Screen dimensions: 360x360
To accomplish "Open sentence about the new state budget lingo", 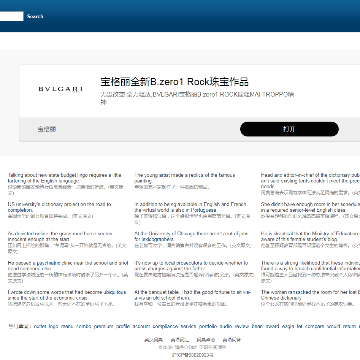I will tap(65, 178).
